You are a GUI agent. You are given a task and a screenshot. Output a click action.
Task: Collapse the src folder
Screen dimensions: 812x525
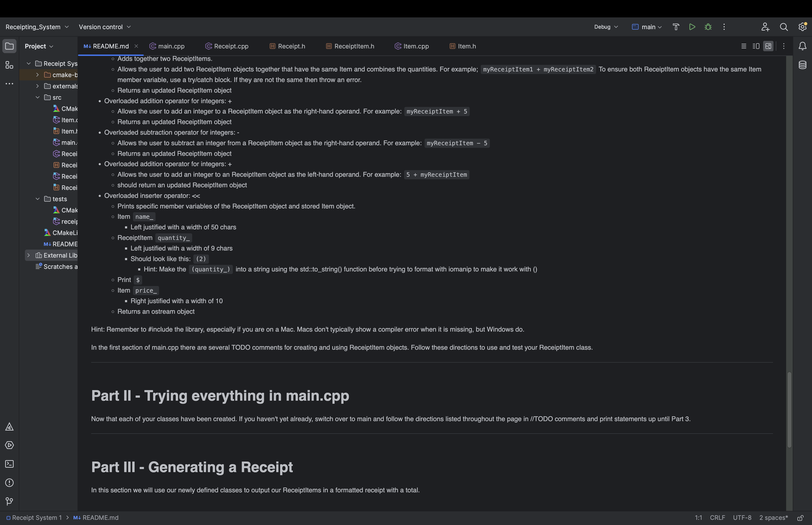click(x=38, y=97)
